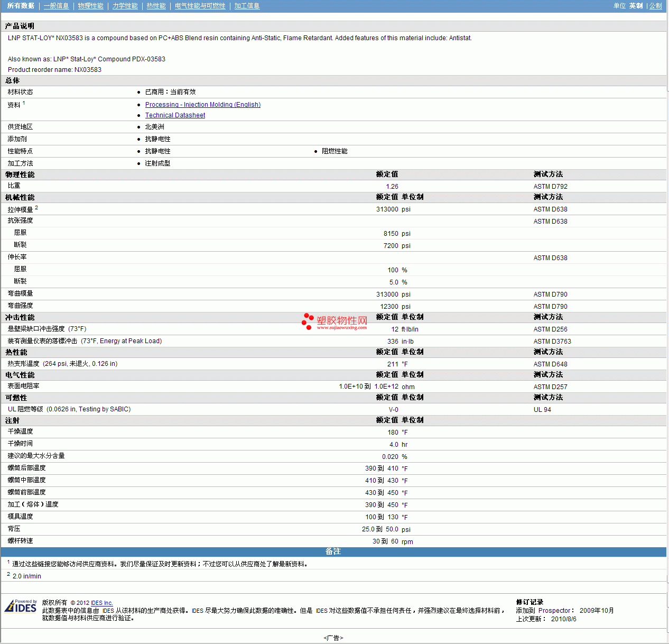Click the 修订记录 heading in the footer
This screenshot has height=644, width=669.
529,602
